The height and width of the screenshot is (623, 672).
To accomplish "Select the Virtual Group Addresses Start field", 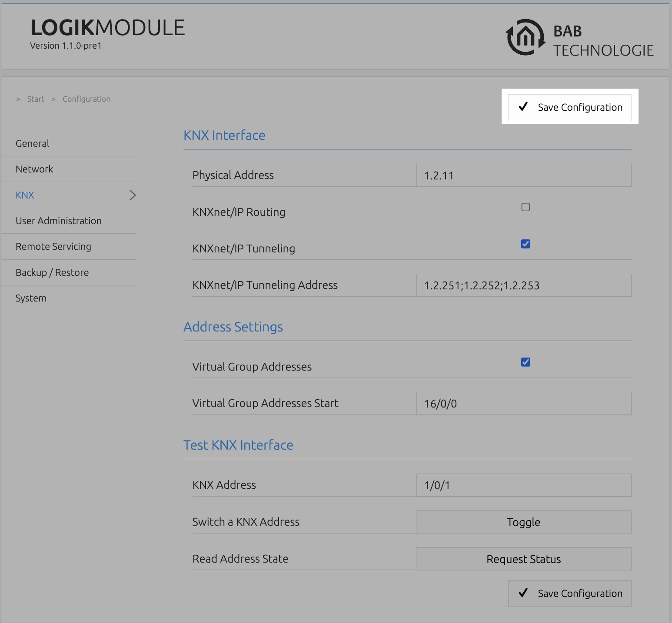I will pos(524,403).
